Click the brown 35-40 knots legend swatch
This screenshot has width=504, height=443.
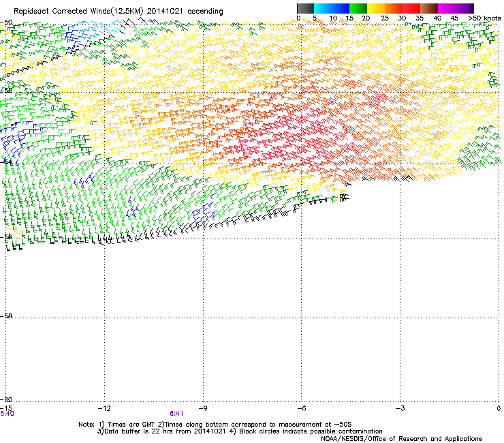click(429, 8)
